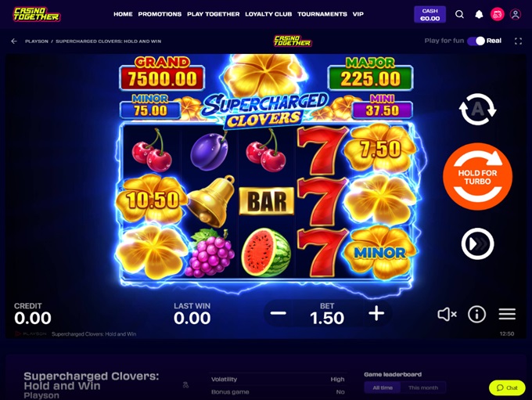
Task: Open the Tournaments menu item
Action: pyautogui.click(x=322, y=14)
